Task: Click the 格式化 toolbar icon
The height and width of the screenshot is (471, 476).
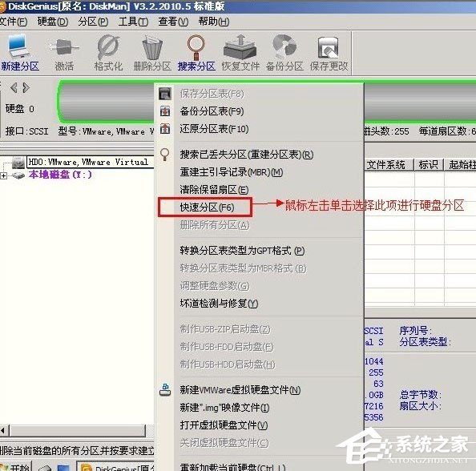Action: point(108,53)
